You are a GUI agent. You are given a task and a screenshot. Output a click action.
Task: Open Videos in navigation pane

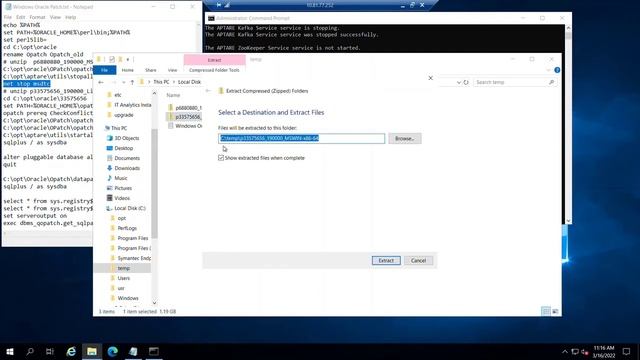[x=122, y=198]
